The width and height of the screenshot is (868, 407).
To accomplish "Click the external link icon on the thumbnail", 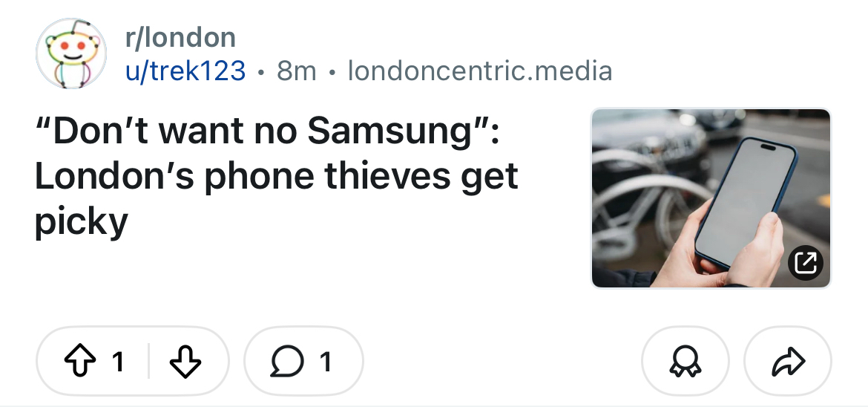I will coord(806,261).
